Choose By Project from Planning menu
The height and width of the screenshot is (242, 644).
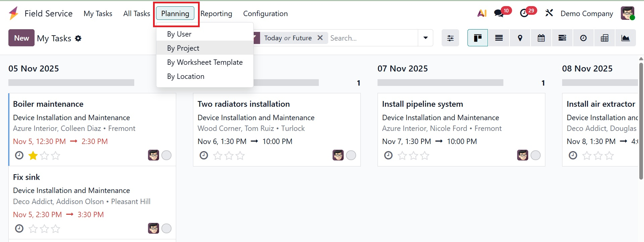tap(183, 48)
